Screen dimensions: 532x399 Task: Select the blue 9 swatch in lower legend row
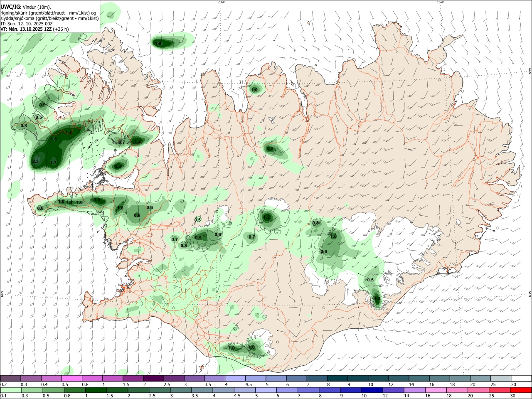coord(350,390)
